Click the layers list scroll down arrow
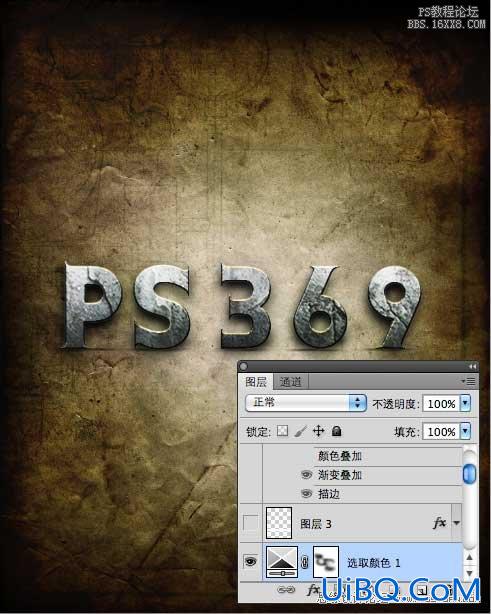The height and width of the screenshot is (614, 491). click(469, 573)
